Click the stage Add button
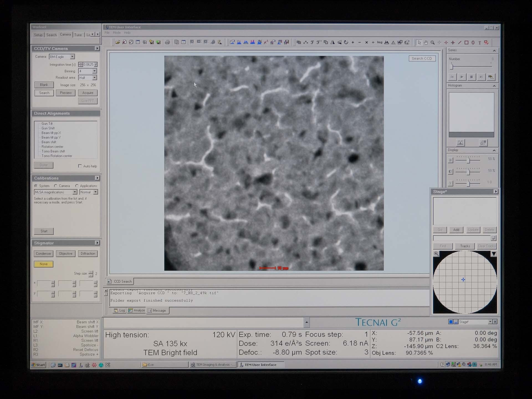Viewport: 532px width, 399px height. (x=456, y=230)
